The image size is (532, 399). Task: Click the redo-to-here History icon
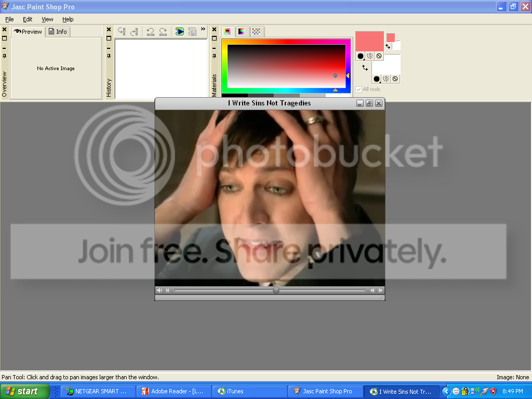click(x=135, y=32)
